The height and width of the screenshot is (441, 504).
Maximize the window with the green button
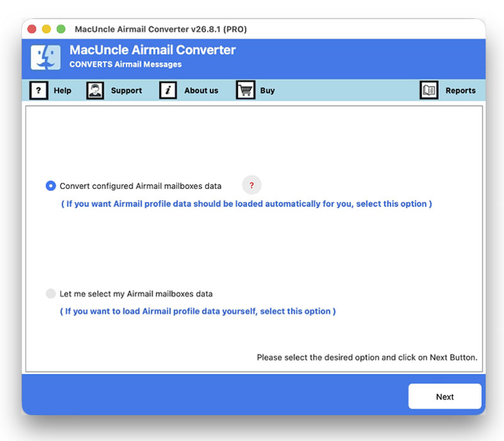click(x=61, y=29)
